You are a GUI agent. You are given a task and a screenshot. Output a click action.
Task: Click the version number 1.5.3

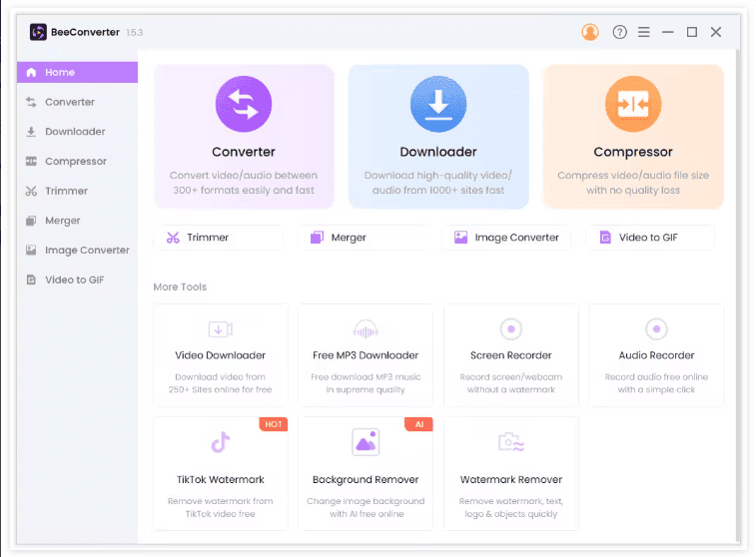pos(135,32)
